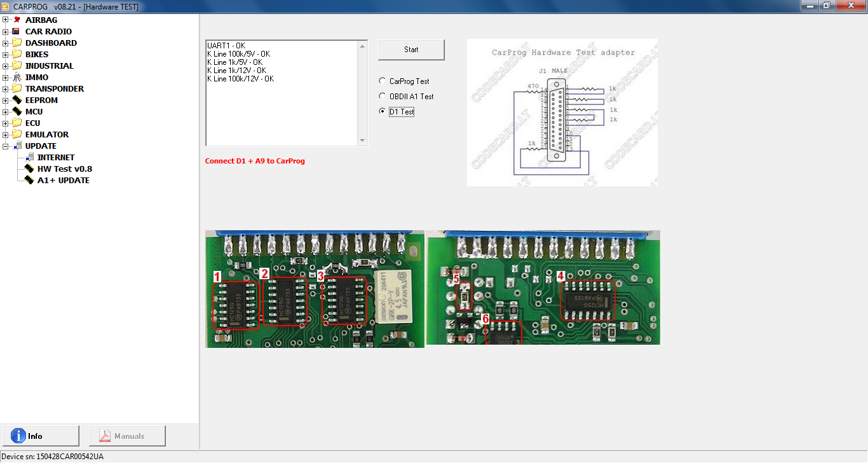
Task: Restore down the CARPROG window
Action: coord(826,6)
